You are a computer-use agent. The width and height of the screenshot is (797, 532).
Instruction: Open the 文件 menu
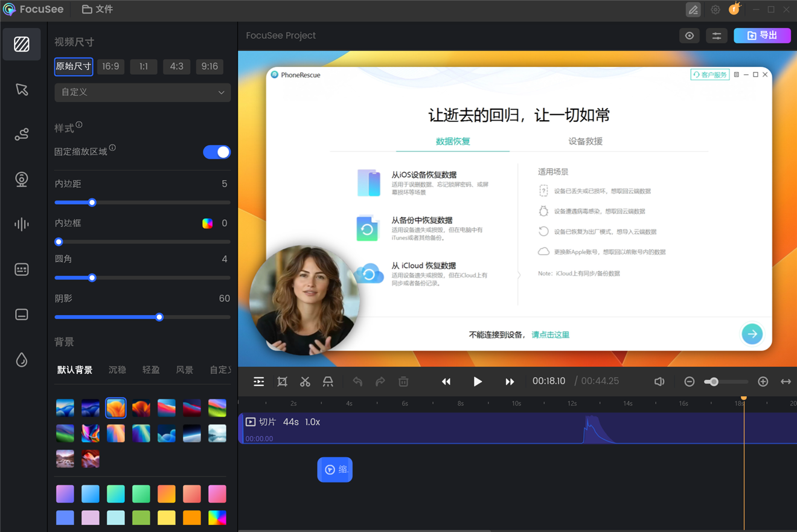click(97, 10)
